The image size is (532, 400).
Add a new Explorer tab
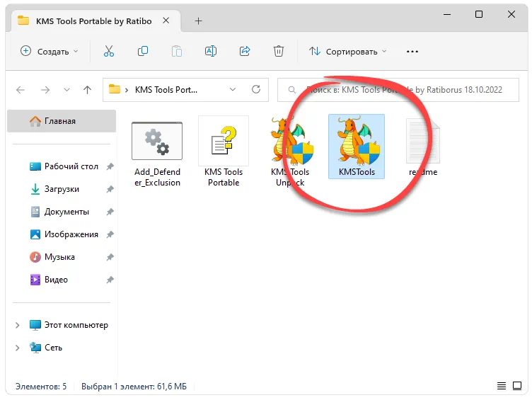(x=199, y=21)
